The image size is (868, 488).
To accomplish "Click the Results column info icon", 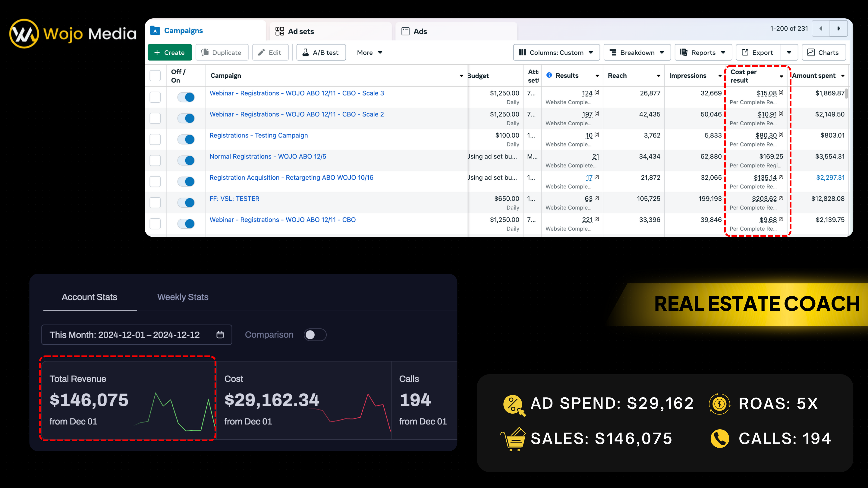I will pyautogui.click(x=549, y=75).
